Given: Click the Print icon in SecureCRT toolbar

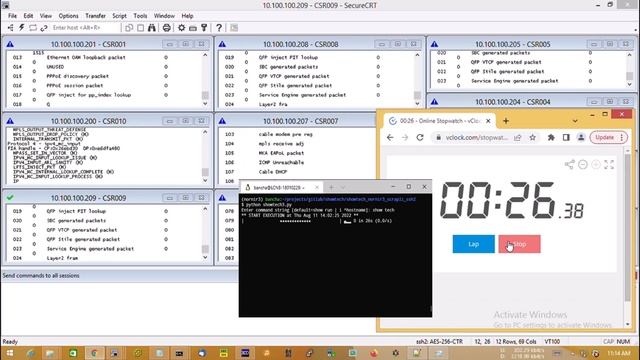Looking at the screenshot, I should pyautogui.click(x=167, y=28).
